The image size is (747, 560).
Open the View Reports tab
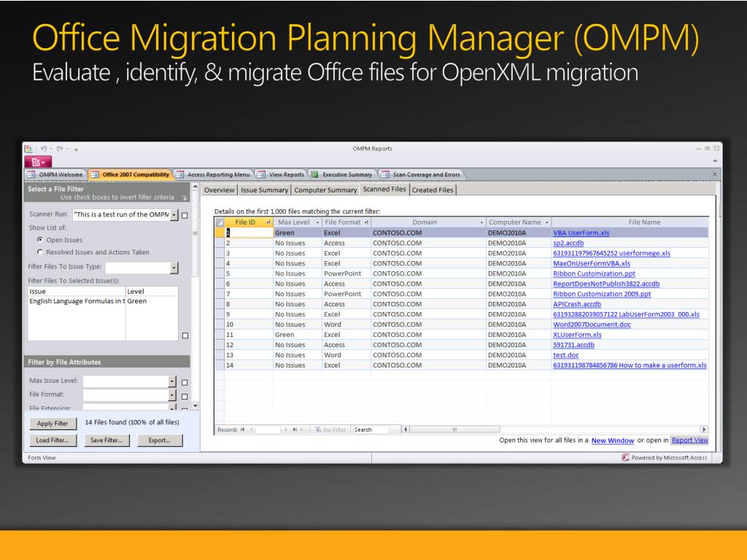coord(282,175)
